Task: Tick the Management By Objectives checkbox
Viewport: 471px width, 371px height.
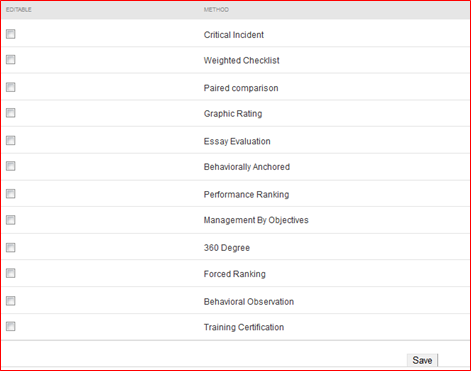Action: [x=11, y=220]
